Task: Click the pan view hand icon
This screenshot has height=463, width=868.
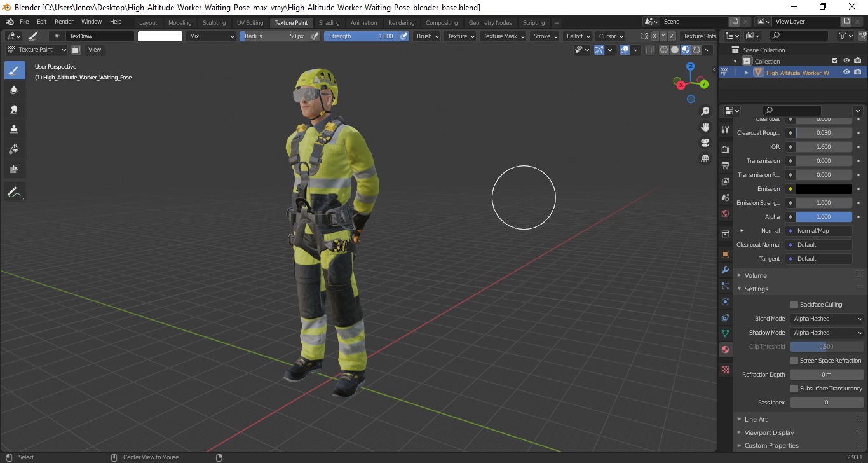Action: click(705, 127)
